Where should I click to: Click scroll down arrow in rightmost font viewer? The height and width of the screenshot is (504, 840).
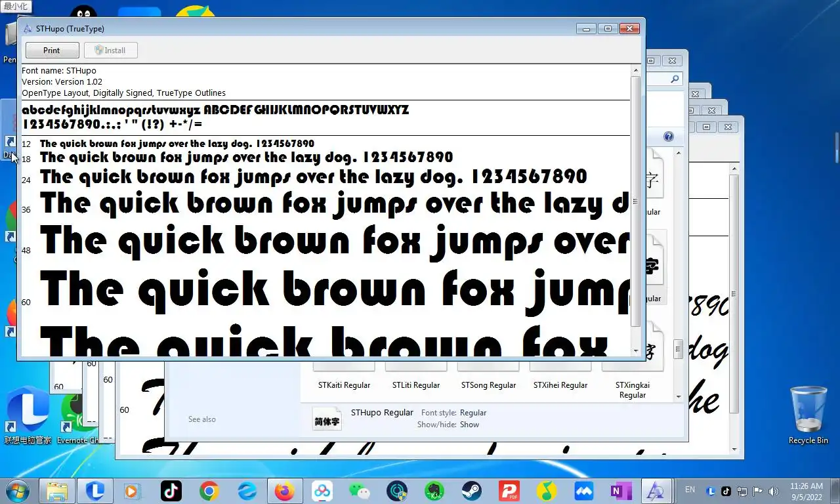pos(734,450)
